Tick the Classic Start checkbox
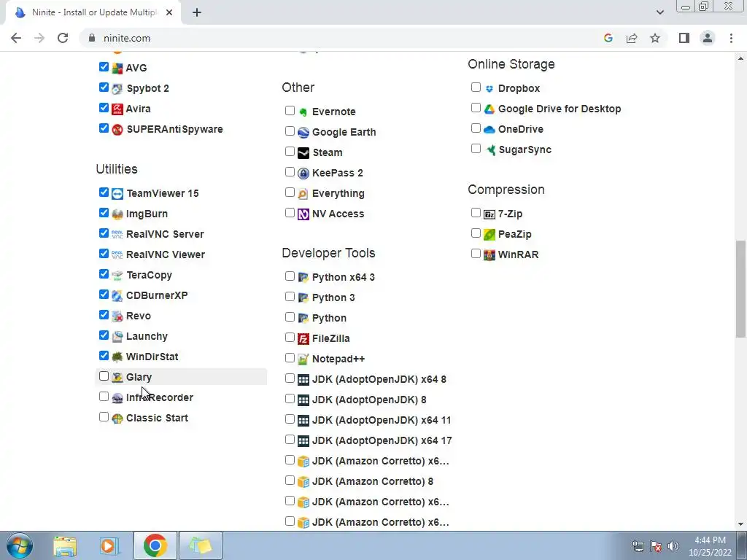The image size is (747, 560). tap(104, 417)
